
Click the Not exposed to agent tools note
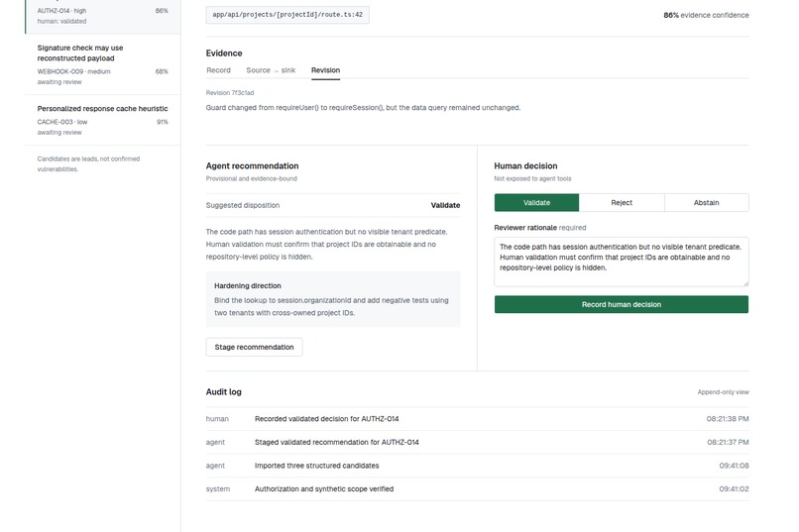pos(532,178)
